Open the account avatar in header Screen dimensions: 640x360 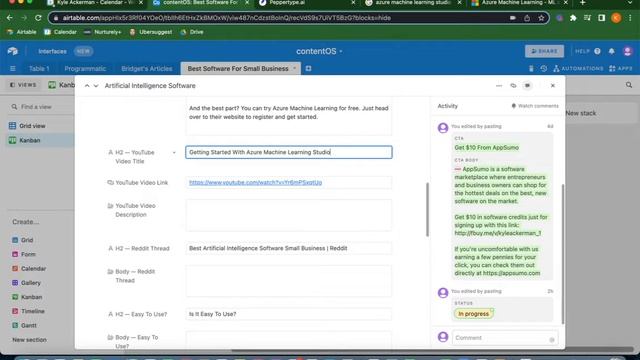pos(627,51)
